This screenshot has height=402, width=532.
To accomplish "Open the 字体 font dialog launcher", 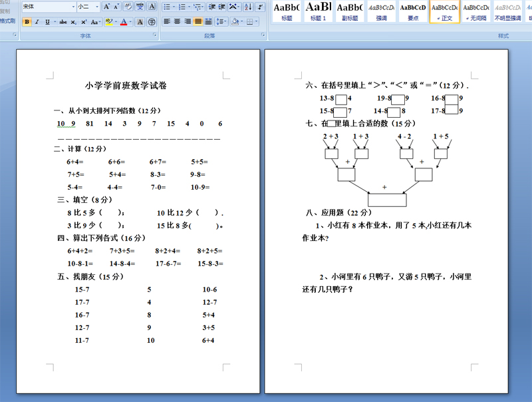I will click(155, 35).
